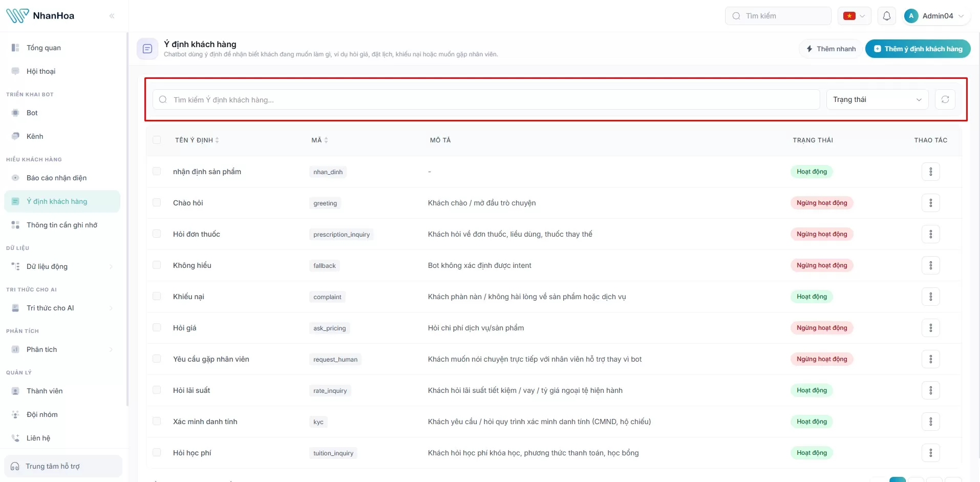Tick the select-all checkbox in table header
Screen dimensions: 980x482
tap(157, 140)
